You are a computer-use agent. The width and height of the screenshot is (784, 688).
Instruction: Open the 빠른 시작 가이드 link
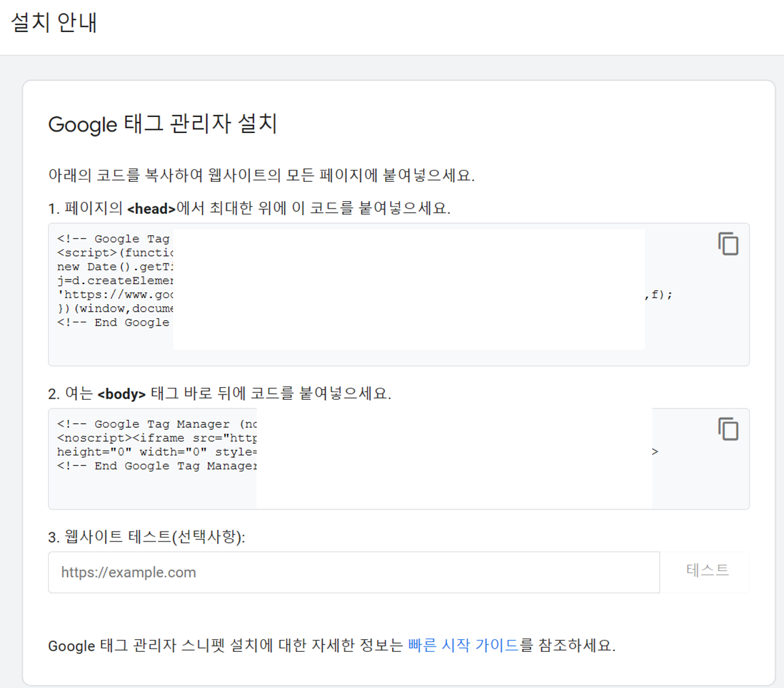[x=463, y=645]
